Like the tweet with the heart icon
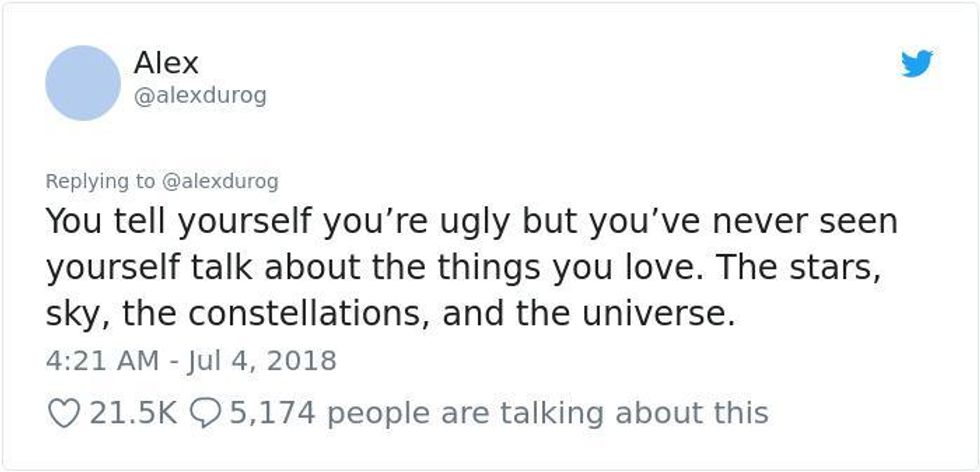Screen dimensions: 980x472 [64, 413]
